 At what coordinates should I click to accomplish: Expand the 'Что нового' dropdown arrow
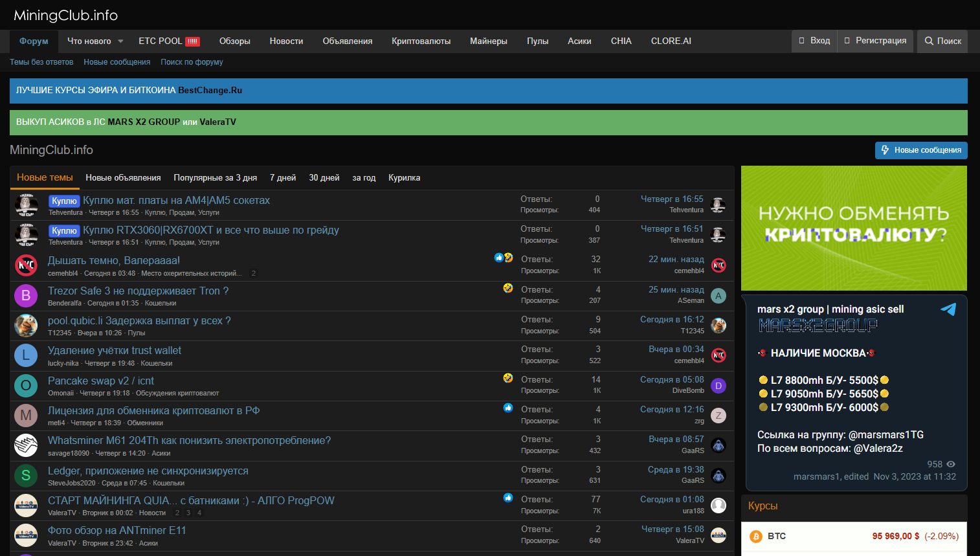120,41
